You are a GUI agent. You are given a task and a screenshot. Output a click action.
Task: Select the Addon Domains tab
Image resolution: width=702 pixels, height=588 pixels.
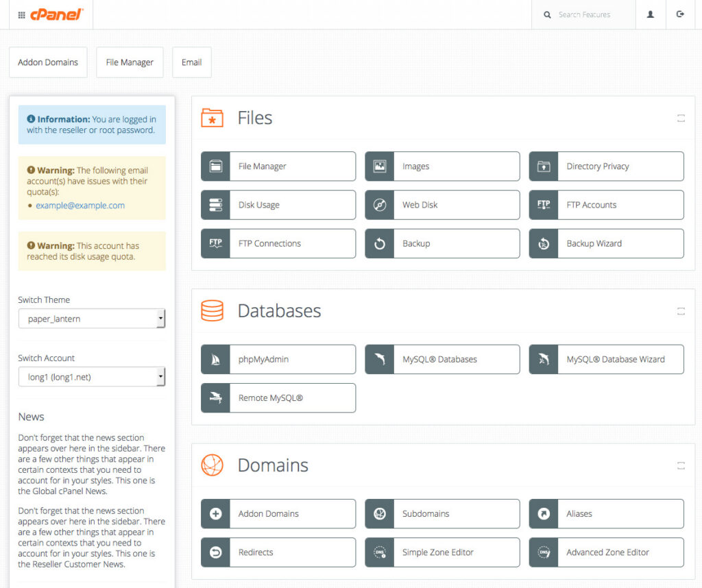coord(48,62)
